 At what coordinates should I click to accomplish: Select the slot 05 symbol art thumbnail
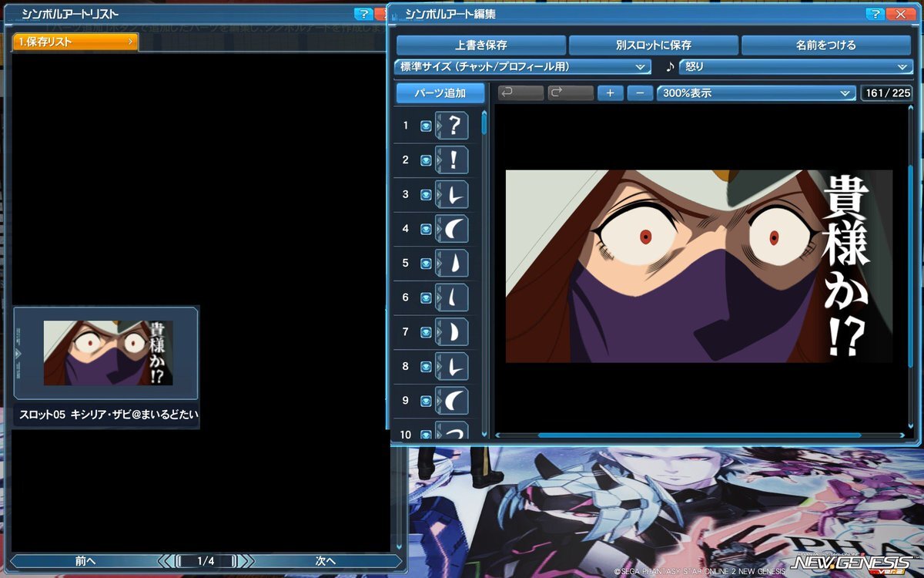point(106,353)
